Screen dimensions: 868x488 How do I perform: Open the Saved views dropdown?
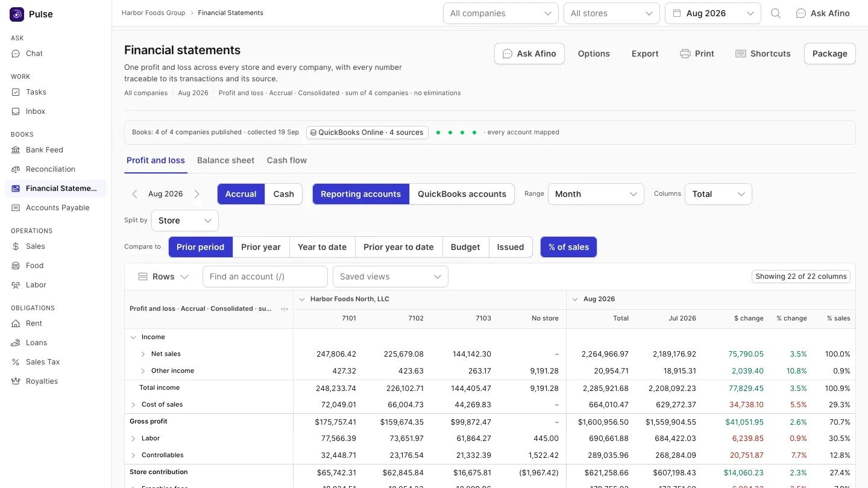pyautogui.click(x=391, y=277)
